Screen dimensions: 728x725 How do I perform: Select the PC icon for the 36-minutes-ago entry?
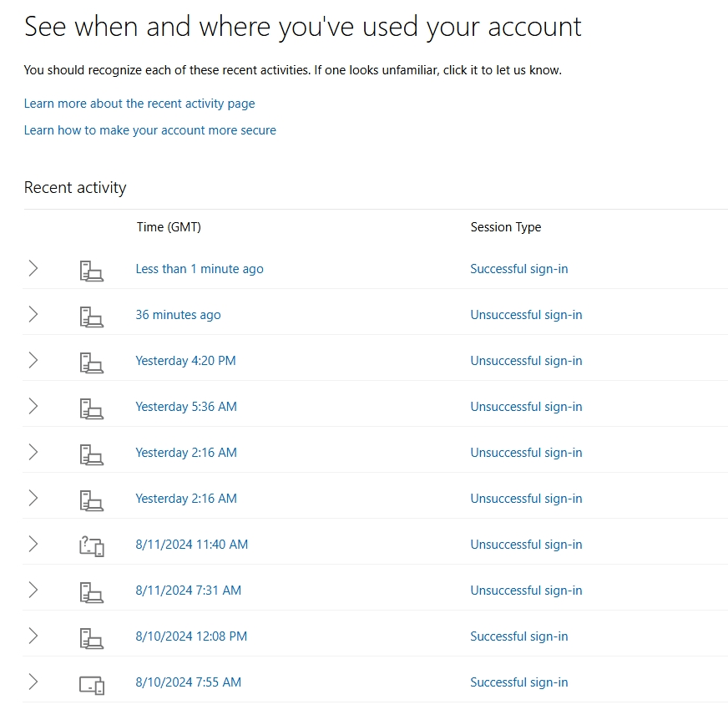click(x=92, y=315)
